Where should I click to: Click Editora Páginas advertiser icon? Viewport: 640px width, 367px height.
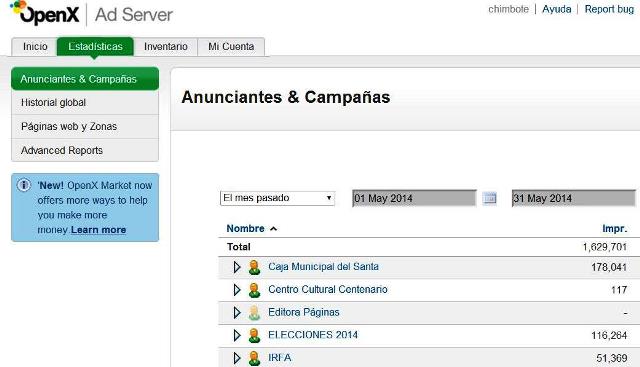tap(254, 313)
